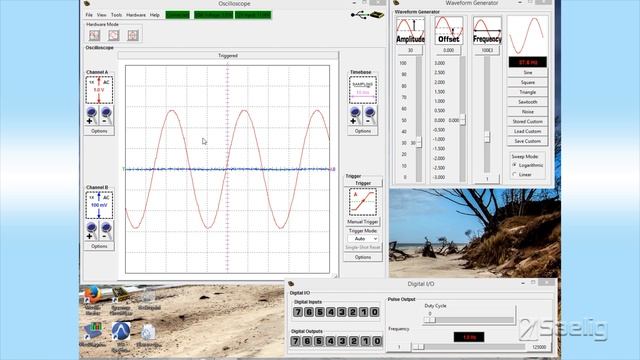Click the generator Frequency slider handle

click(x=487, y=137)
